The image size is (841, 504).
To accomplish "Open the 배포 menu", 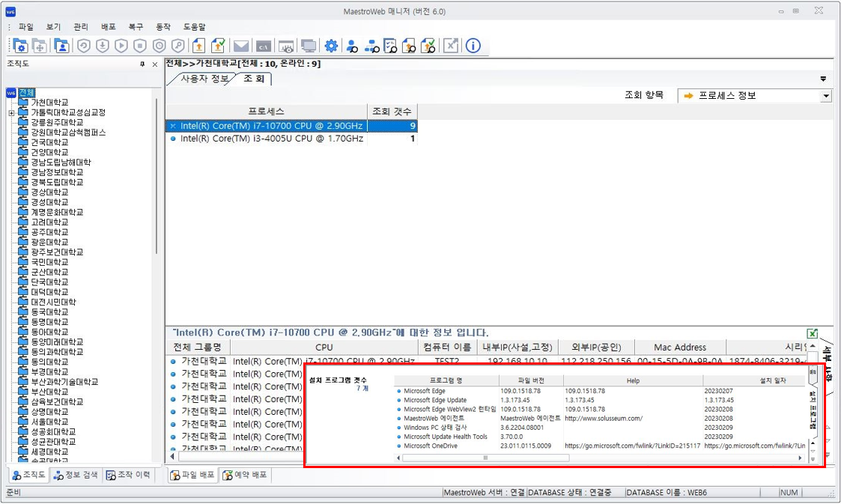I will tap(108, 27).
